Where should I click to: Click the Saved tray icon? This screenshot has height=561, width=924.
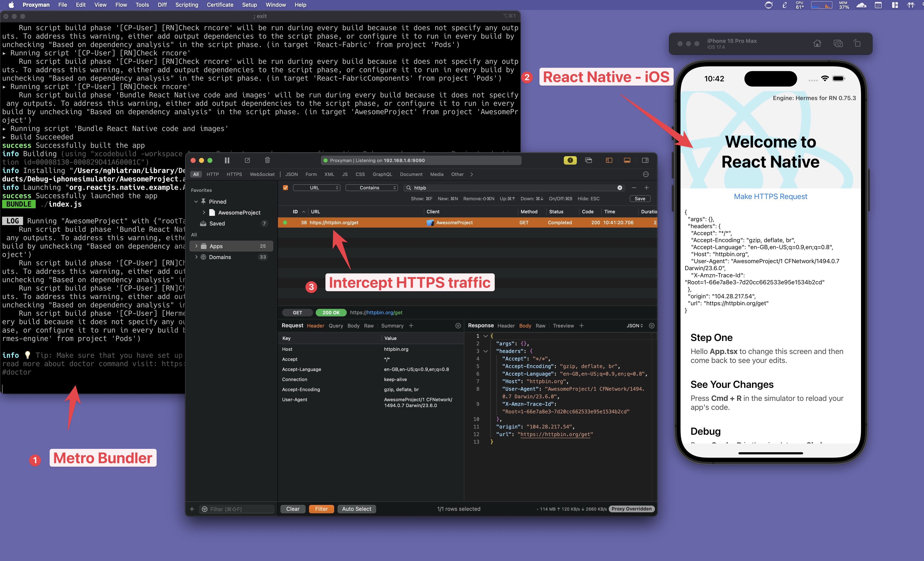(x=203, y=224)
